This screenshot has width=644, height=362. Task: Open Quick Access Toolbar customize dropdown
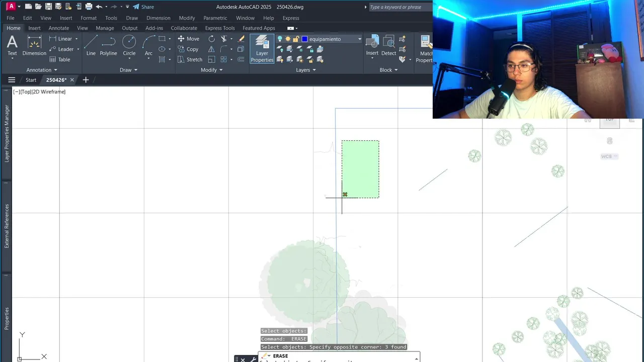(127, 7)
